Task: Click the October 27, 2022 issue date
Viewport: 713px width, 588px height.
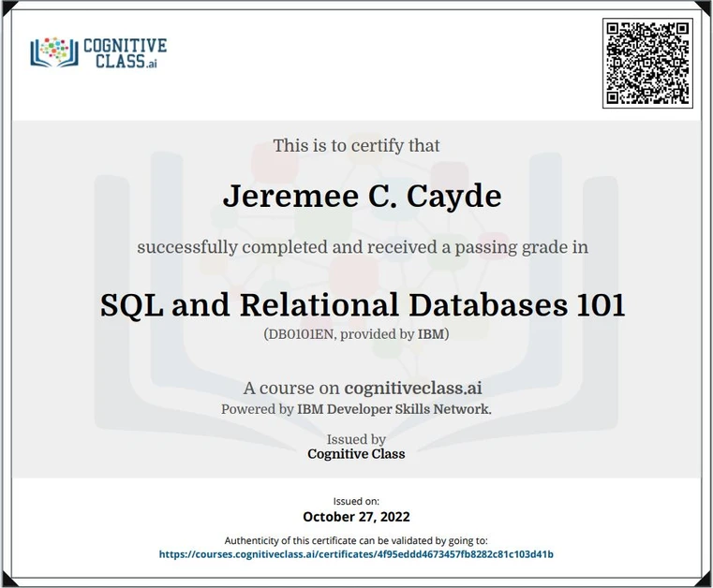Action: click(x=356, y=517)
